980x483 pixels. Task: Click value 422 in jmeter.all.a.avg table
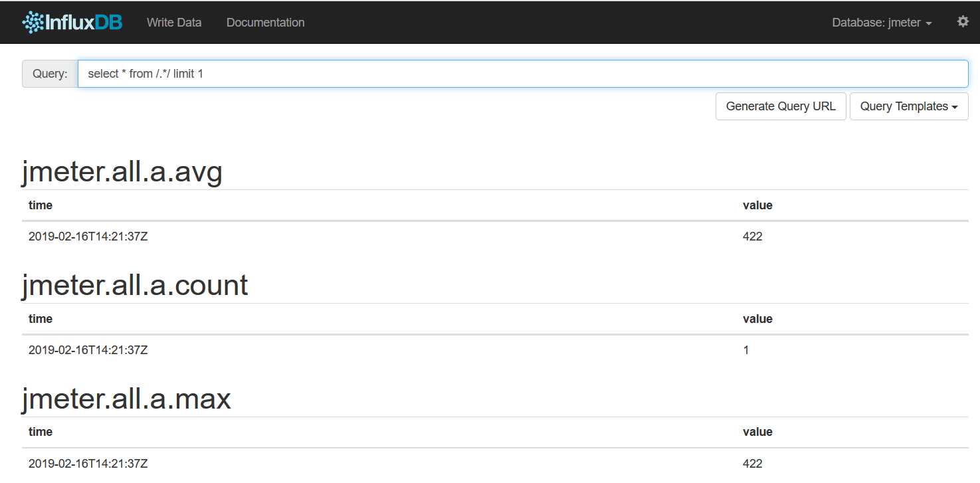click(x=752, y=237)
